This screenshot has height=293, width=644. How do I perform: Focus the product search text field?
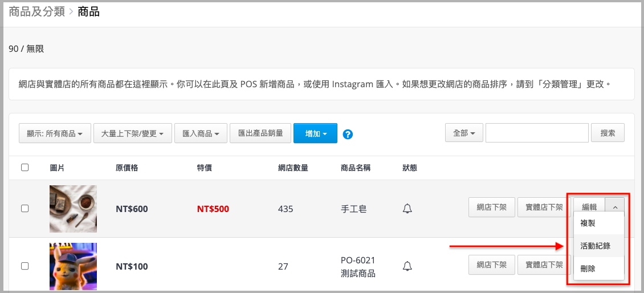(x=537, y=133)
